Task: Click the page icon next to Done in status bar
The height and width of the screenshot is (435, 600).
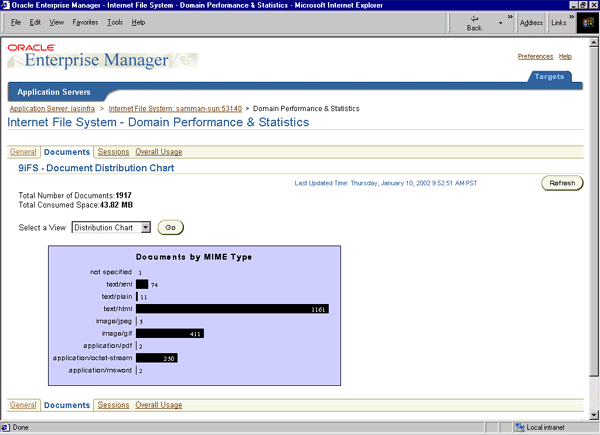Action: (x=5, y=427)
